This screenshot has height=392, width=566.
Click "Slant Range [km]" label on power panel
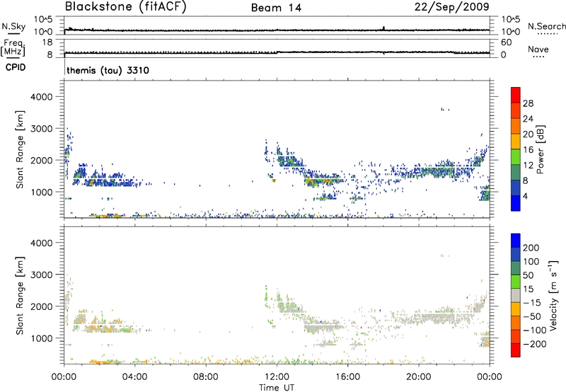pyautogui.click(x=20, y=149)
